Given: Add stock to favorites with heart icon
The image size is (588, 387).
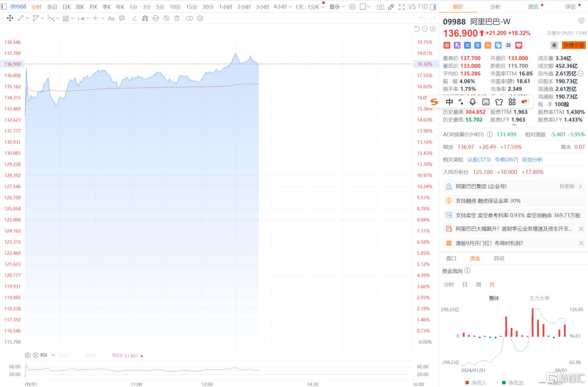Looking at the screenshot, I should pos(519,45).
